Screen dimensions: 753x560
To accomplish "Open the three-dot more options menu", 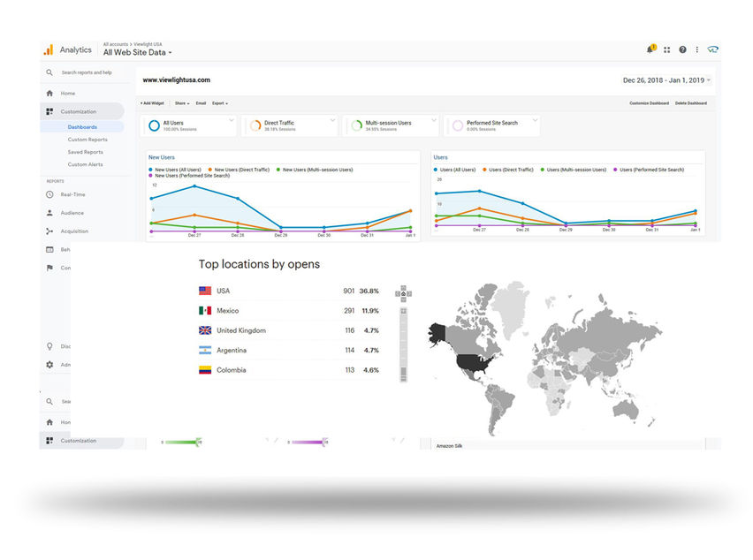I will point(696,49).
